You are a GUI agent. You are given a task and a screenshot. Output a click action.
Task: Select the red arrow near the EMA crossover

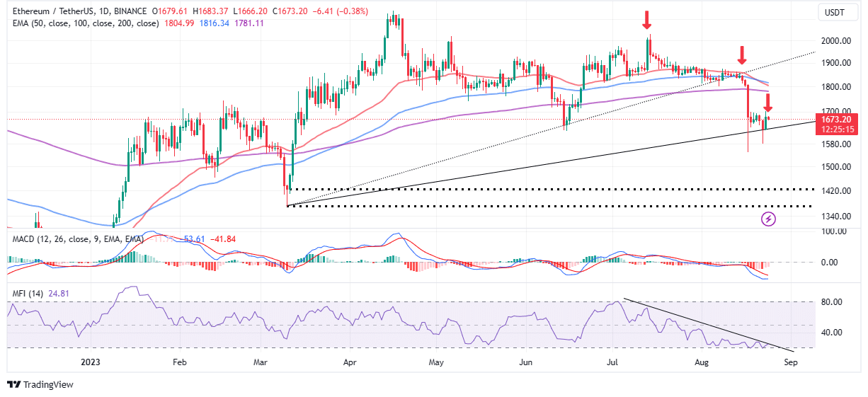click(x=741, y=55)
